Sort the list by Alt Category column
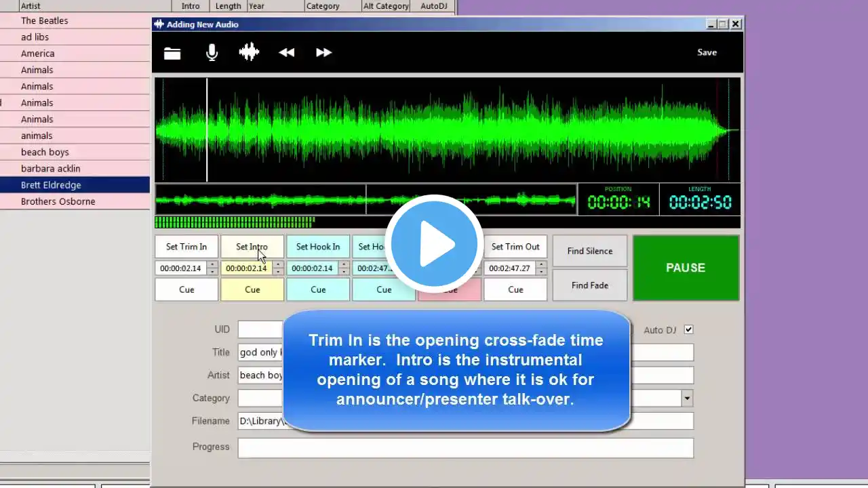This screenshot has width=868, height=488. click(386, 6)
